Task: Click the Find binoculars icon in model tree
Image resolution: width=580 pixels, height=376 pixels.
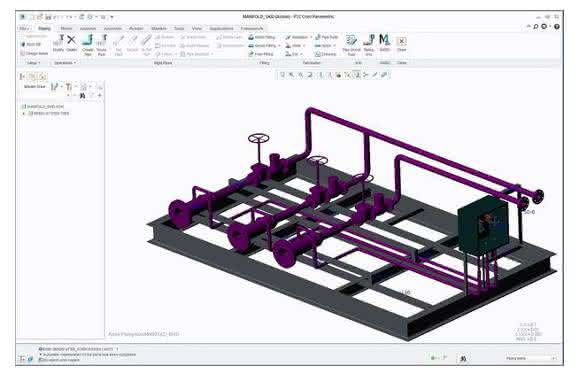Action: [82, 96]
